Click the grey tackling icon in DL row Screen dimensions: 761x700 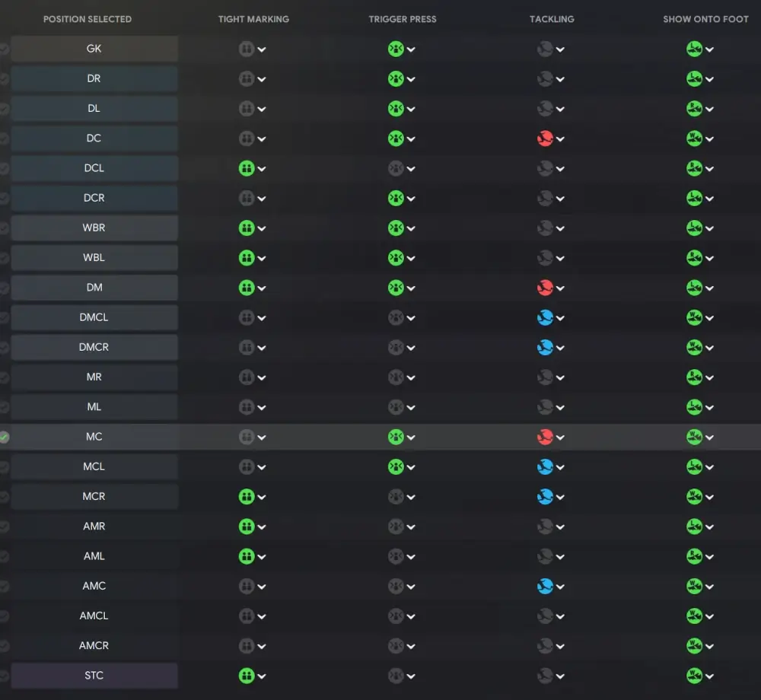tap(545, 109)
